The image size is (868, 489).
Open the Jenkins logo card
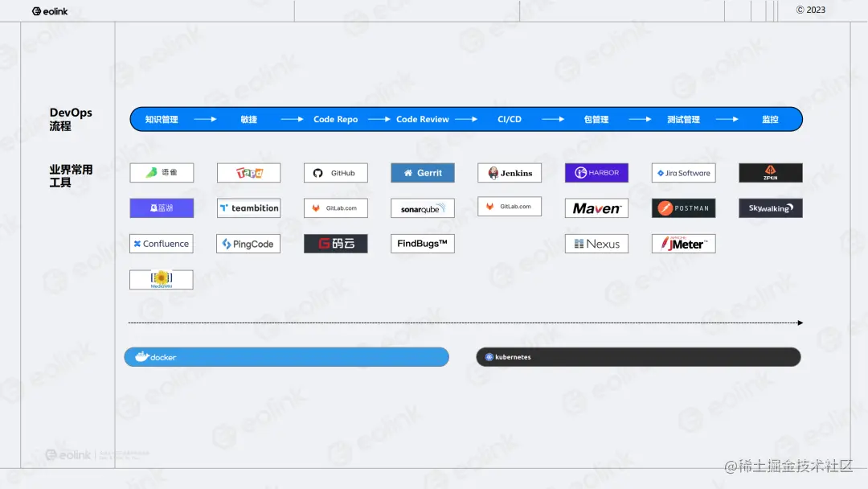pos(510,173)
